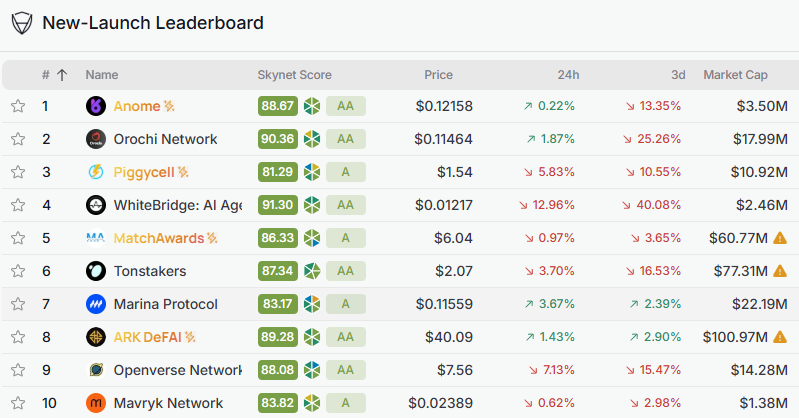799x418 pixels.
Task: Click the Marina Protocol logo icon
Action: [95, 304]
